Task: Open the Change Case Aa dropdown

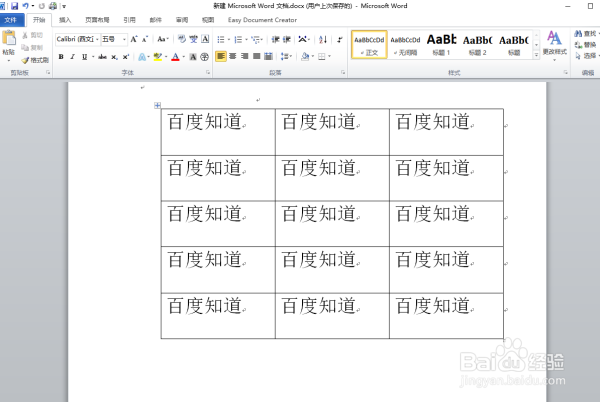Action: 163,39
